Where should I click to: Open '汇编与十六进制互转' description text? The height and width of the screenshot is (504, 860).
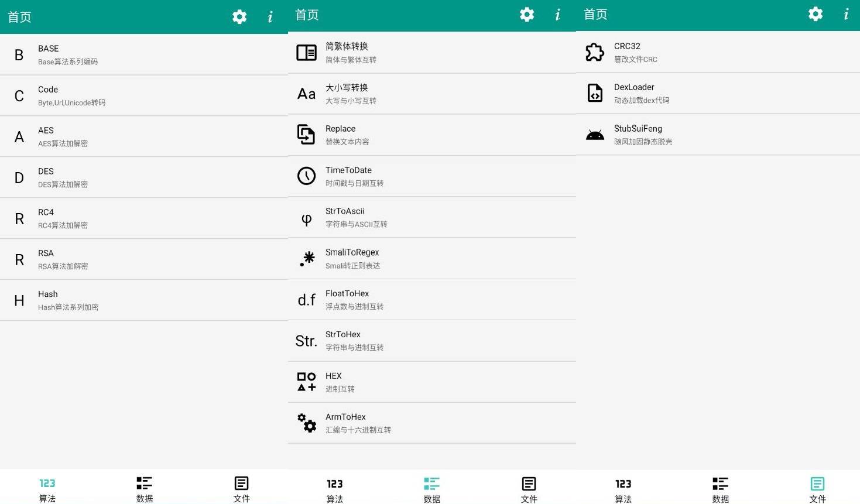358,430
